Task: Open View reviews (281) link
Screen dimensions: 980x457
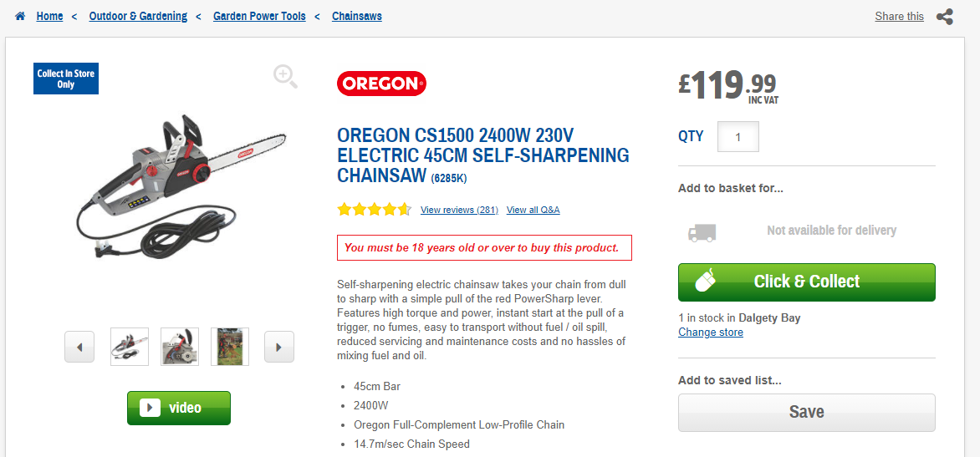Action: (459, 210)
